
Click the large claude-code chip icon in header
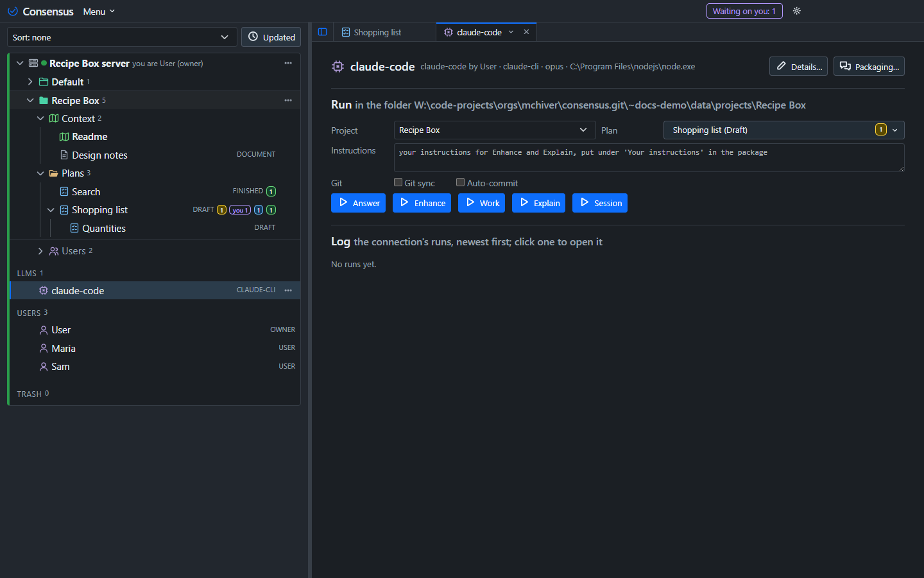[x=338, y=66]
